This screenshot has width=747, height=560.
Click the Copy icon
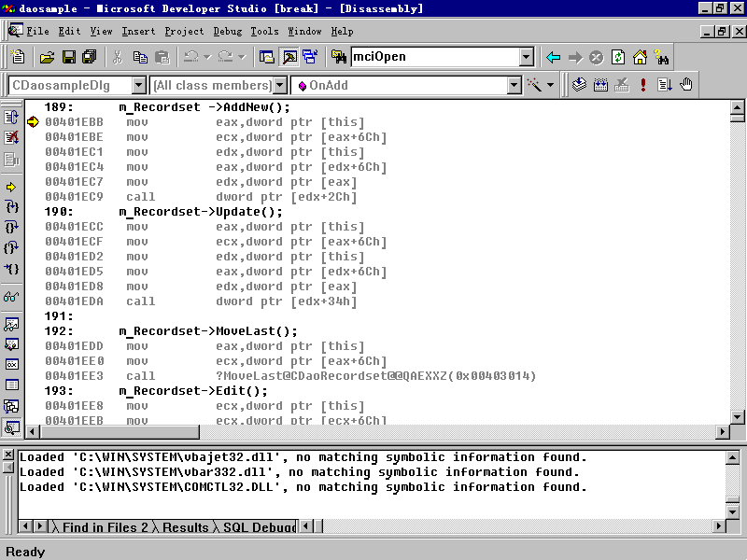click(x=140, y=57)
